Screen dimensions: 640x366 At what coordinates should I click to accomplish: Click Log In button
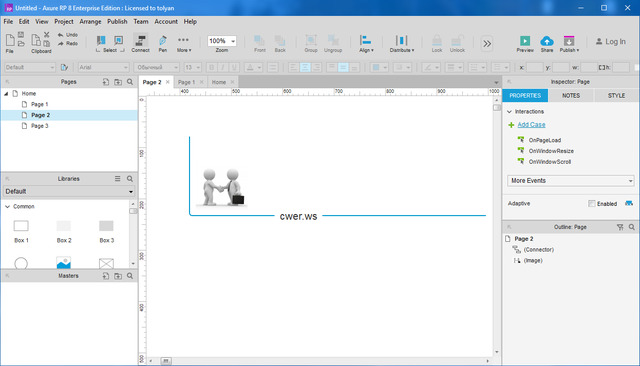[611, 42]
